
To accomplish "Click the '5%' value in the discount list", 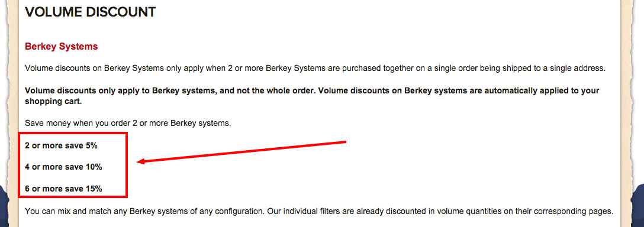I will click(91, 145).
